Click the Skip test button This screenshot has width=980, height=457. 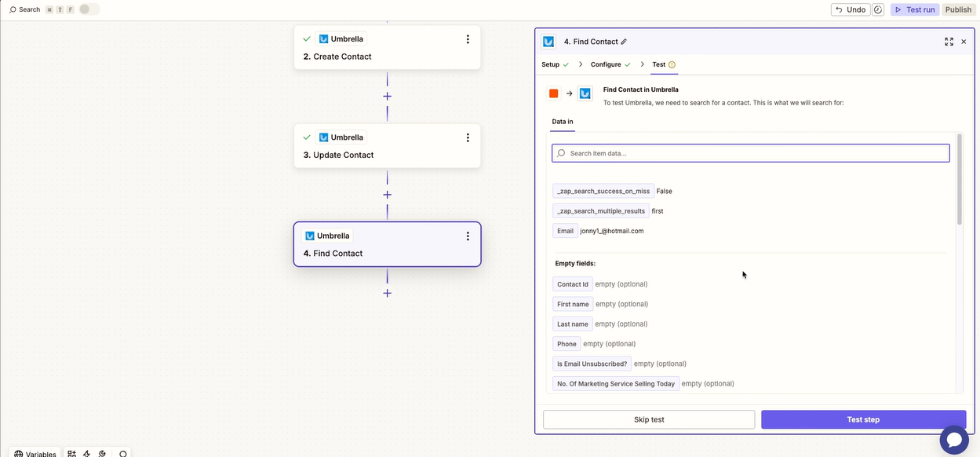pyautogui.click(x=649, y=419)
